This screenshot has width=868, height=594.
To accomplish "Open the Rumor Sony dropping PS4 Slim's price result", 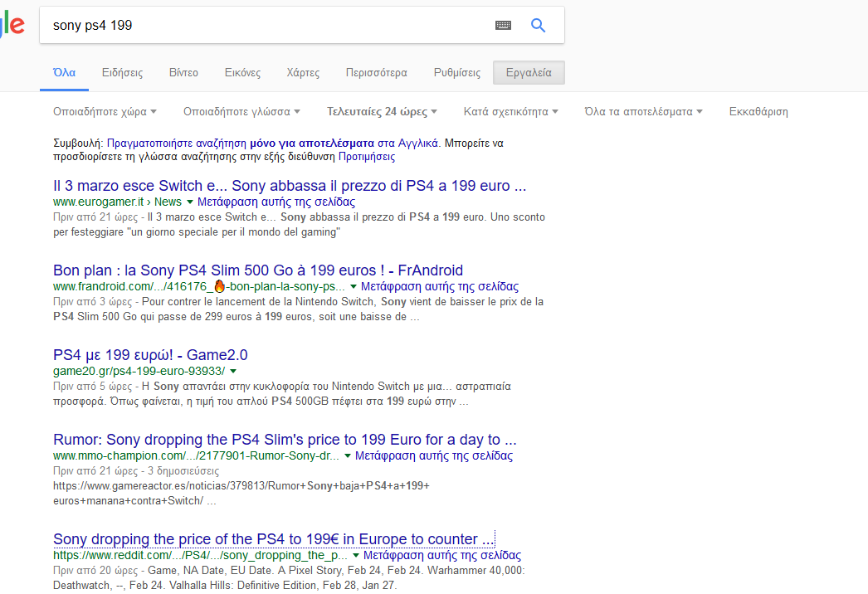I will point(285,440).
